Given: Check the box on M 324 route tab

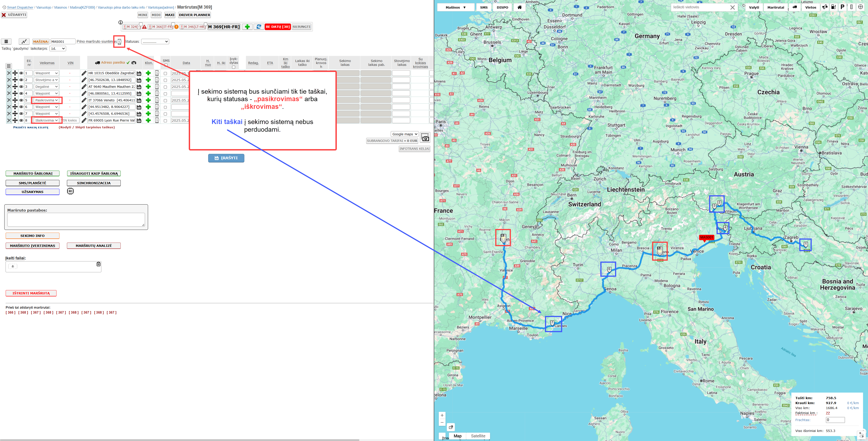Looking at the screenshot, I should [x=141, y=24].
